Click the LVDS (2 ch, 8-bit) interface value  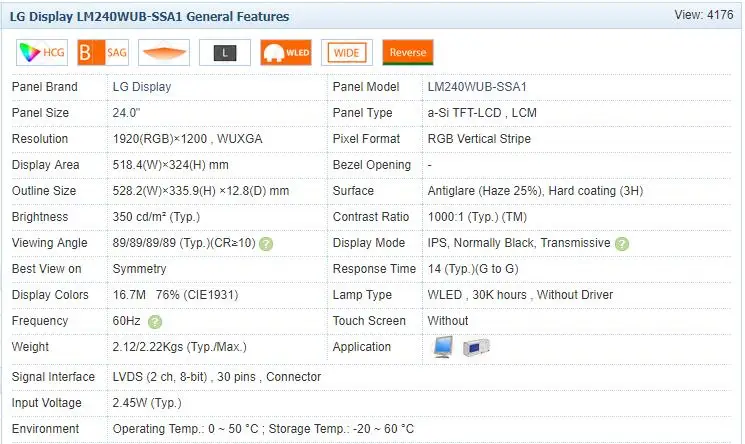point(217,377)
